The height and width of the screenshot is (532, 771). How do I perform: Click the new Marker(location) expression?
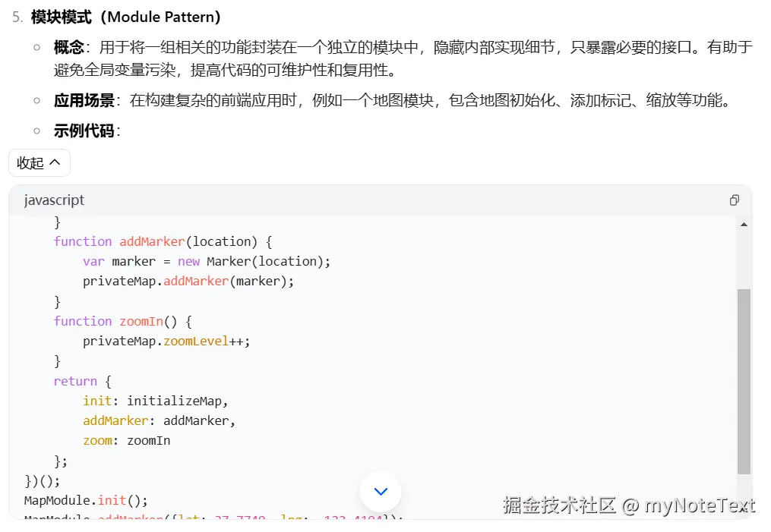click(x=254, y=261)
